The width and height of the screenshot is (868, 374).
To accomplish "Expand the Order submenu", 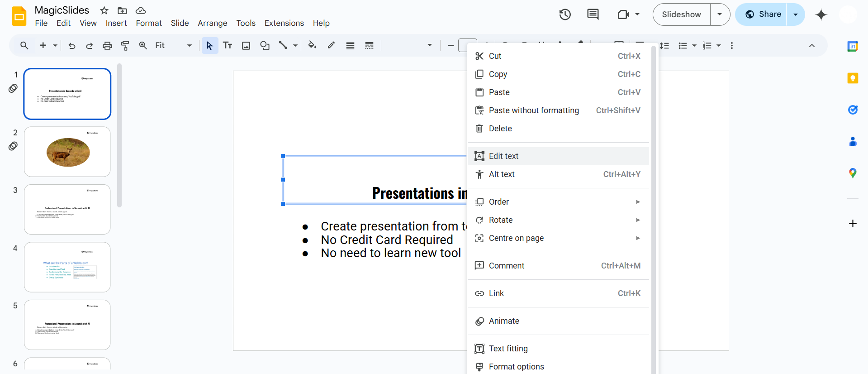I will (x=558, y=202).
